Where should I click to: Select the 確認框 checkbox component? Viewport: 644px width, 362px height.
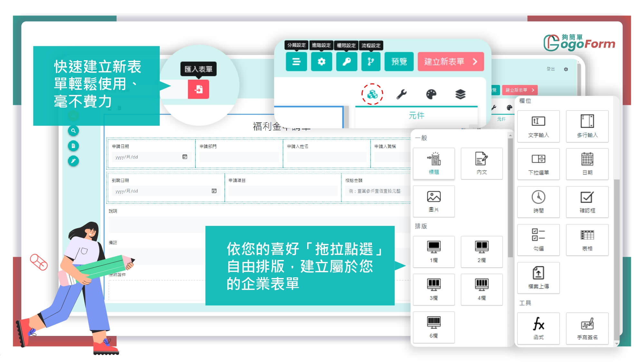pyautogui.click(x=587, y=202)
